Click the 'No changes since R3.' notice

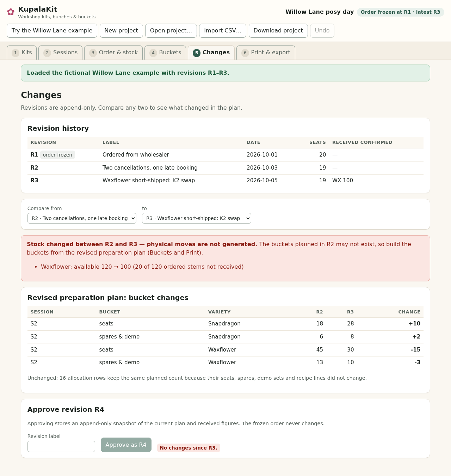tap(189, 448)
